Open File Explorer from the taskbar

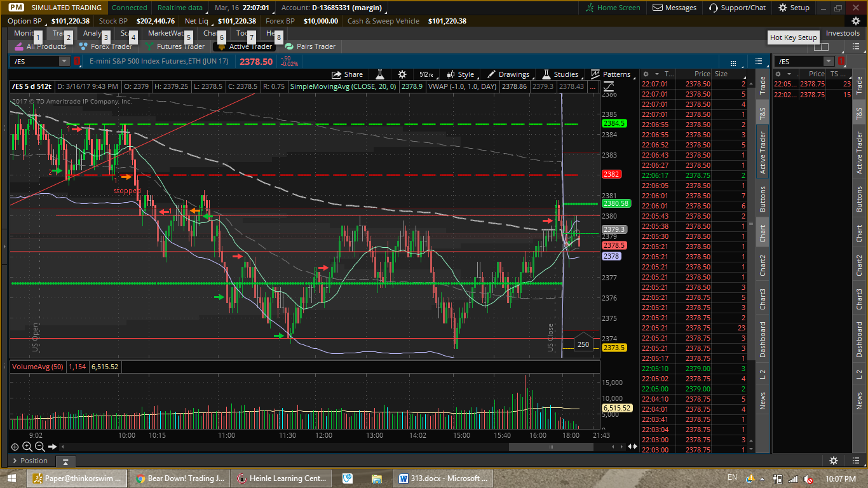[x=376, y=478]
